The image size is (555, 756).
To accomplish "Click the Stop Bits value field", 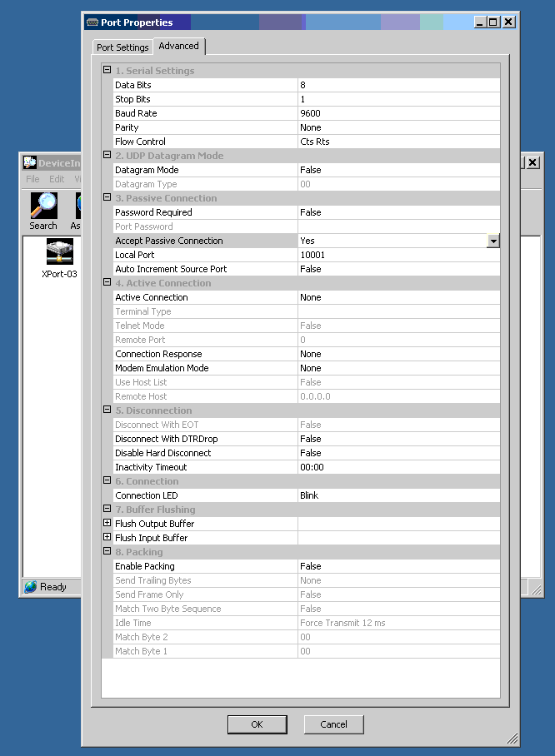I will 398,99.
